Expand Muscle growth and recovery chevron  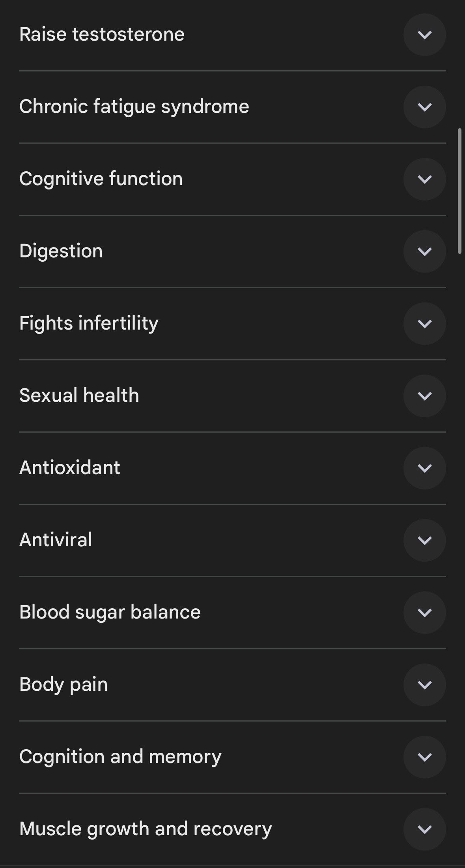[x=424, y=829]
